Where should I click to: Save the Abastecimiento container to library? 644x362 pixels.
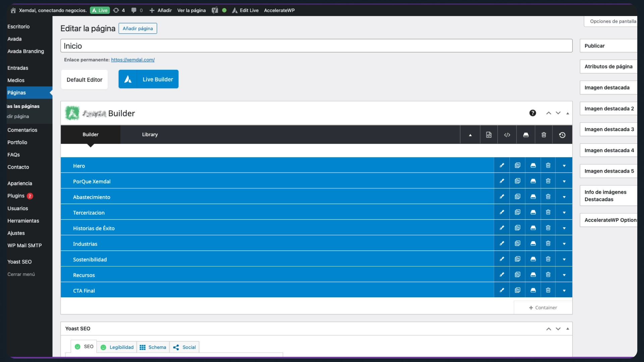pyautogui.click(x=533, y=197)
